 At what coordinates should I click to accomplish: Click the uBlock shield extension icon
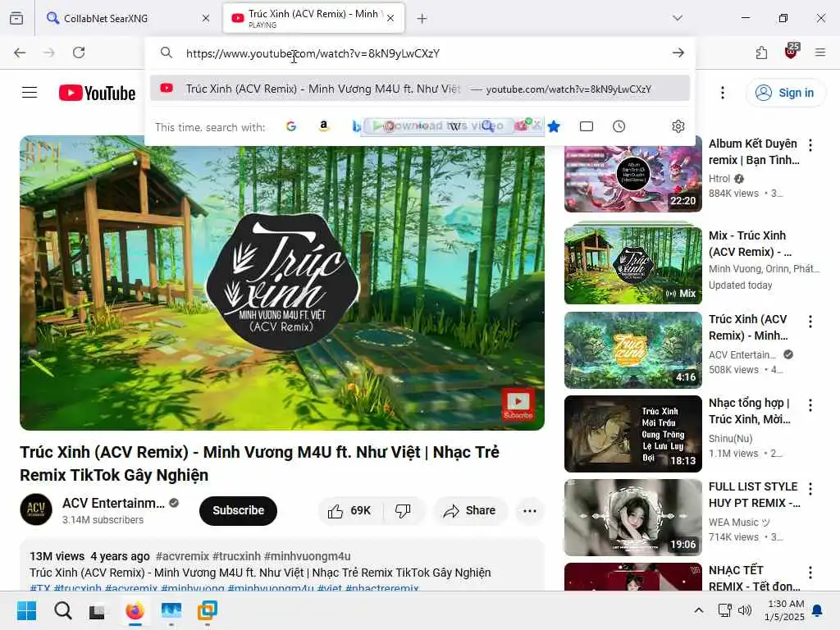pyautogui.click(x=792, y=52)
